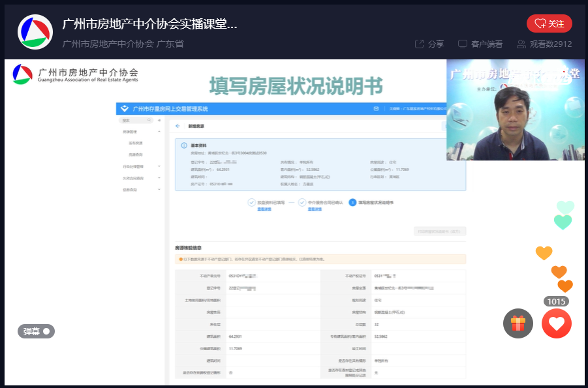Image resolution: width=588 pixels, height=388 pixels.
Task: Open the 发布房源 sidebar item
Action: coord(136,143)
